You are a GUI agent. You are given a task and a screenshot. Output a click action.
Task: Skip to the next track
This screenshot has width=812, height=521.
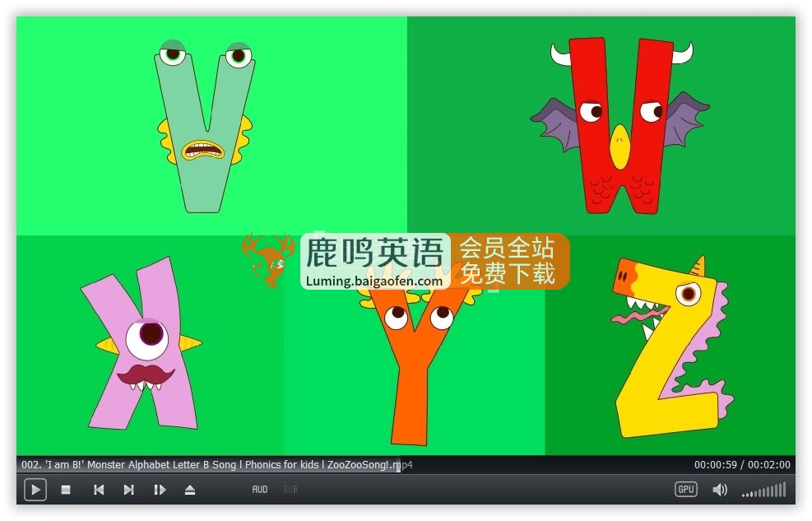click(x=129, y=490)
